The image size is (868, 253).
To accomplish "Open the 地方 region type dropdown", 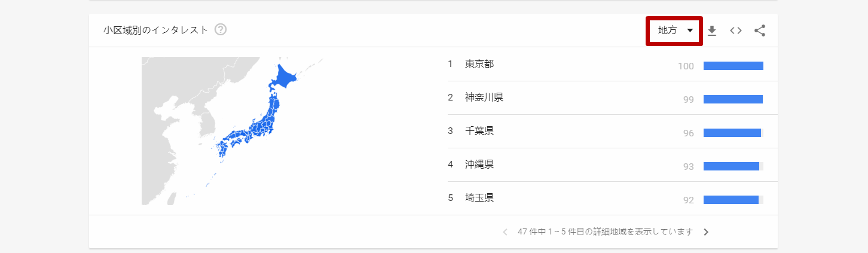I will click(674, 31).
